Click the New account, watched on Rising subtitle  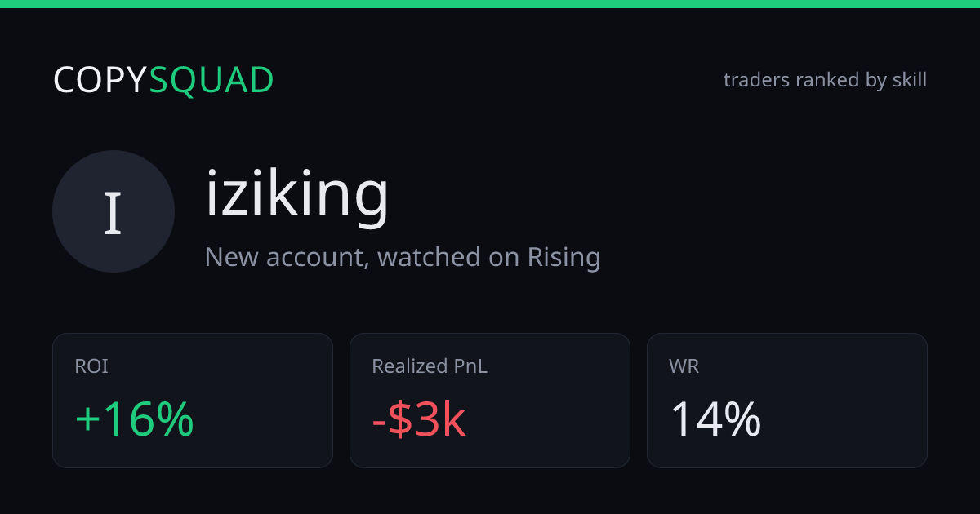[403, 257]
